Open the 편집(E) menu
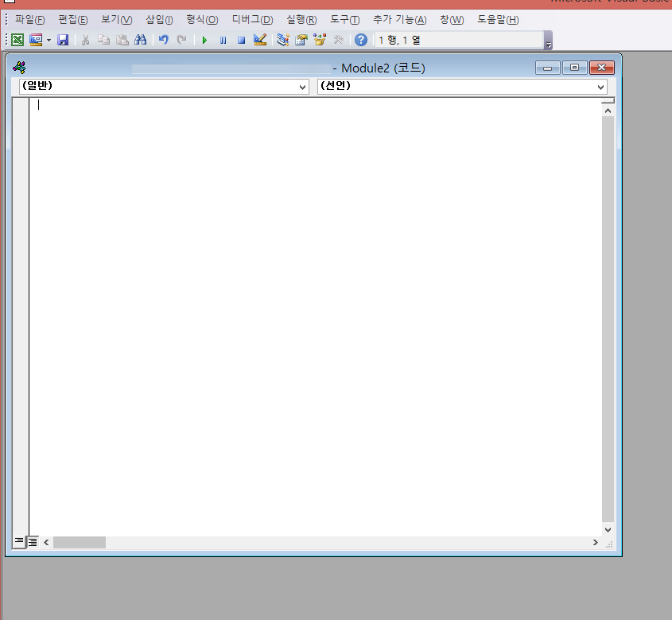The height and width of the screenshot is (620, 672). pyautogui.click(x=73, y=20)
